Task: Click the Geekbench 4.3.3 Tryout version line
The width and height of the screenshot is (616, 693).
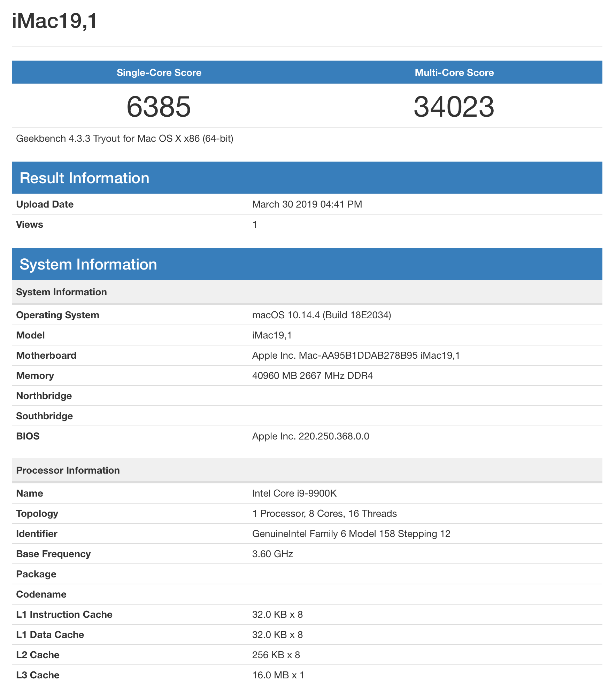Action: pyautogui.click(x=125, y=139)
